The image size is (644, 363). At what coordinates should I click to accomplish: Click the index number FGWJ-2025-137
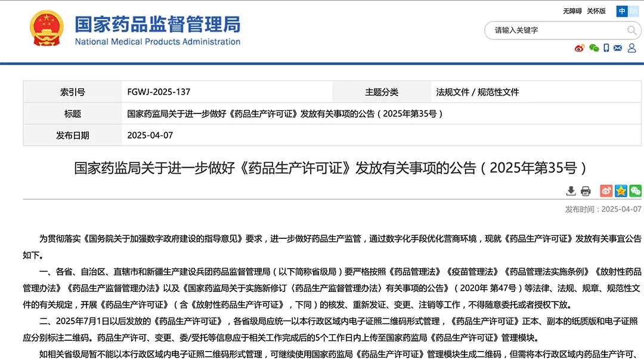[159, 92]
